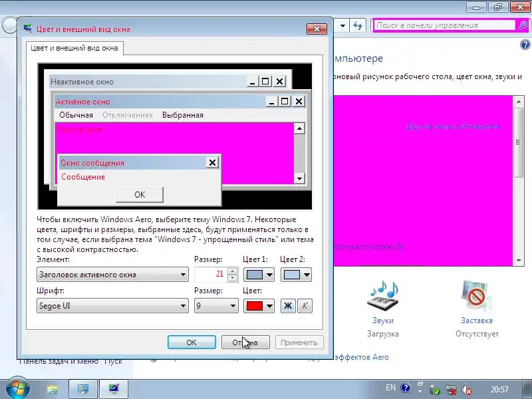Click the taskbar clock showing 20:57
Viewport: 532px width, 399px height.
tap(499, 389)
